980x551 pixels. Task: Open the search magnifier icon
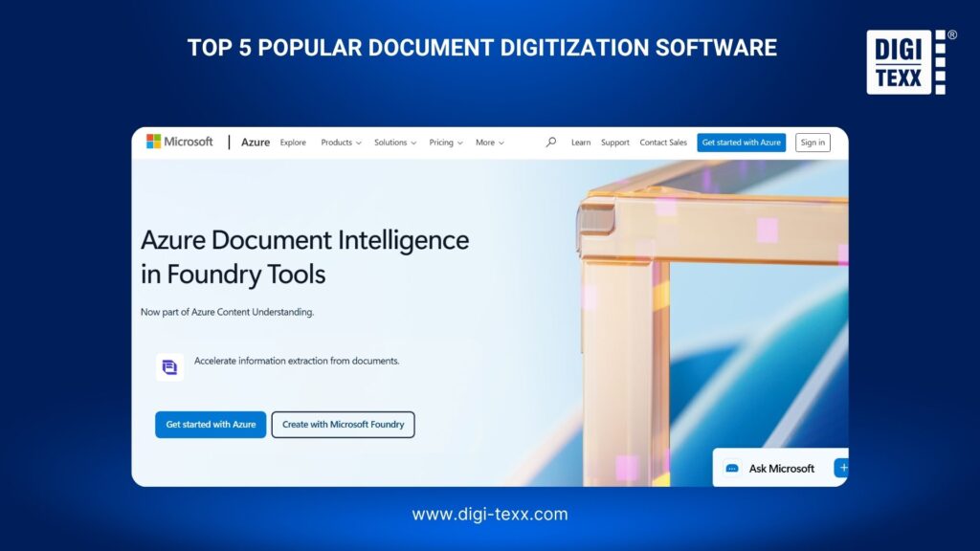[550, 143]
